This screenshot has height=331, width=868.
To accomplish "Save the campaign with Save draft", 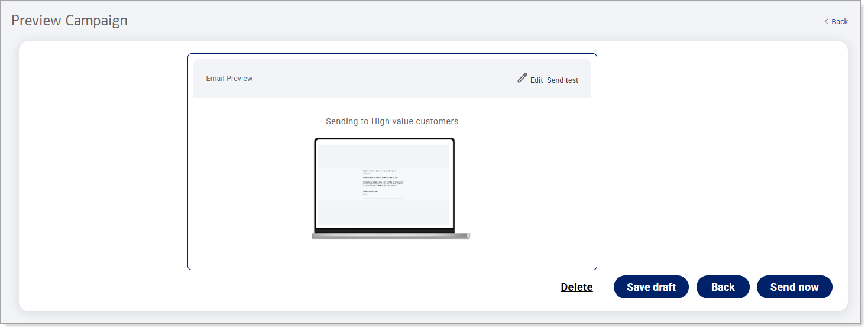I will coord(651,287).
